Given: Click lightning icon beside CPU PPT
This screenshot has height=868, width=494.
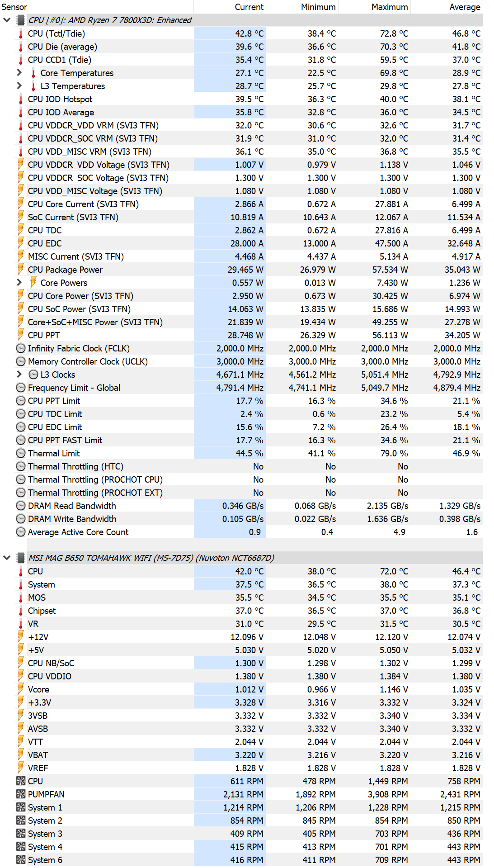Looking at the screenshot, I should click(x=21, y=335).
